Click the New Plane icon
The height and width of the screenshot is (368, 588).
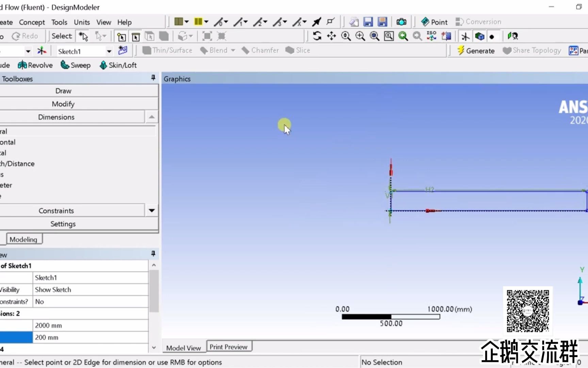42,51
